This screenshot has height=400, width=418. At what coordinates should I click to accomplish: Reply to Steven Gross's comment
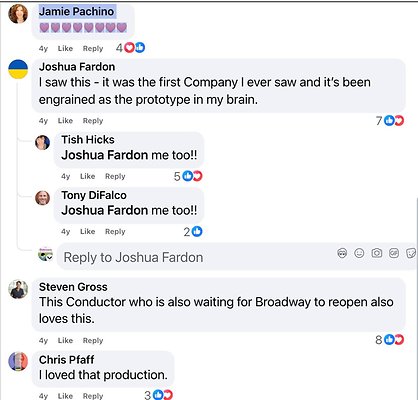pos(93,340)
